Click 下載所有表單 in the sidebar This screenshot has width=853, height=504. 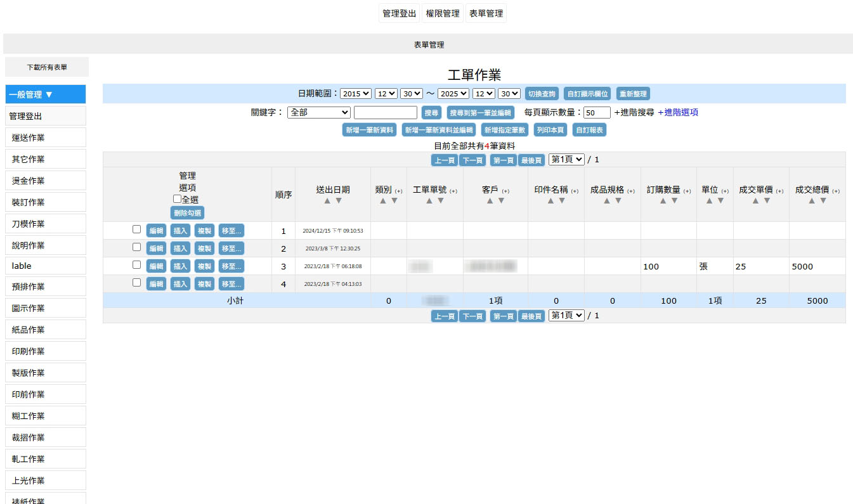(47, 67)
